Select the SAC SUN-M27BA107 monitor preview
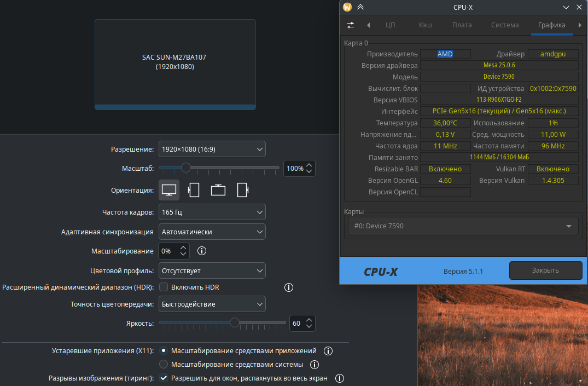The width and height of the screenshot is (588, 386). 175,64
